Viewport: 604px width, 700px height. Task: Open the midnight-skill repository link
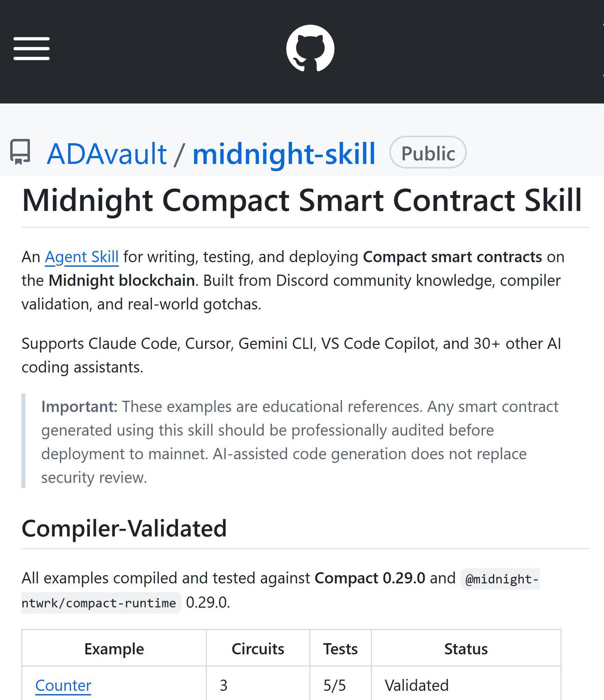284,154
